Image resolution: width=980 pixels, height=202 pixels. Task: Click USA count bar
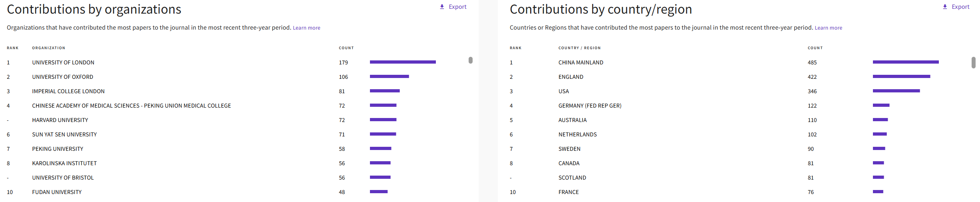pos(896,91)
